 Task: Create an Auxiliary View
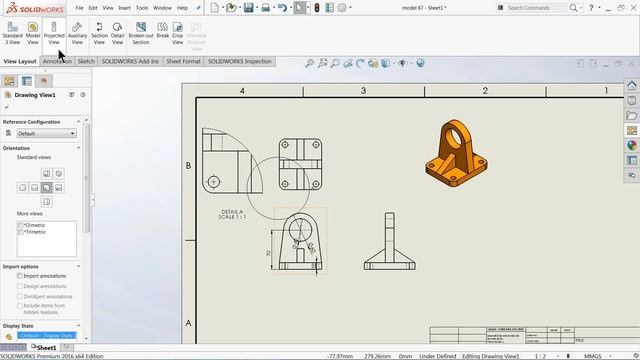click(77, 33)
